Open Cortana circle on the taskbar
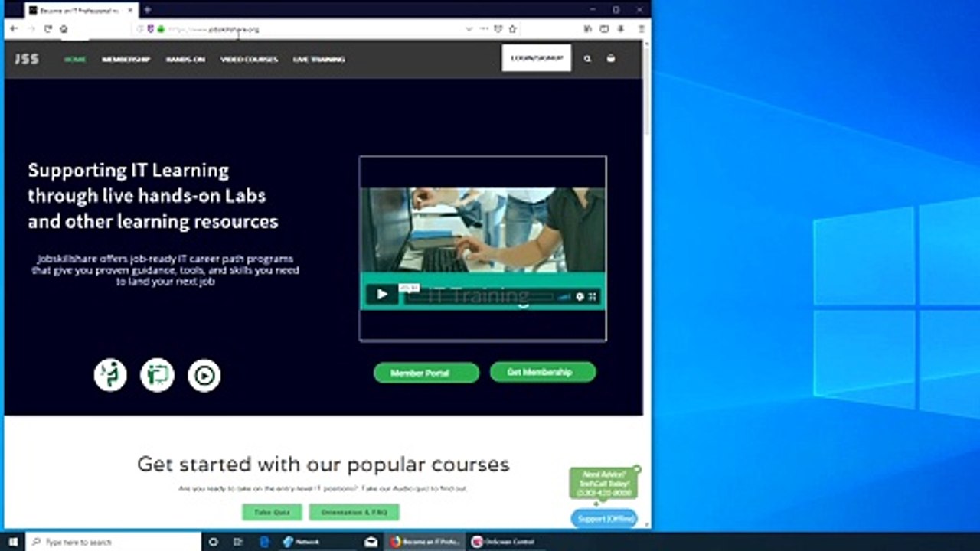This screenshot has width=980, height=551. pos(214,542)
